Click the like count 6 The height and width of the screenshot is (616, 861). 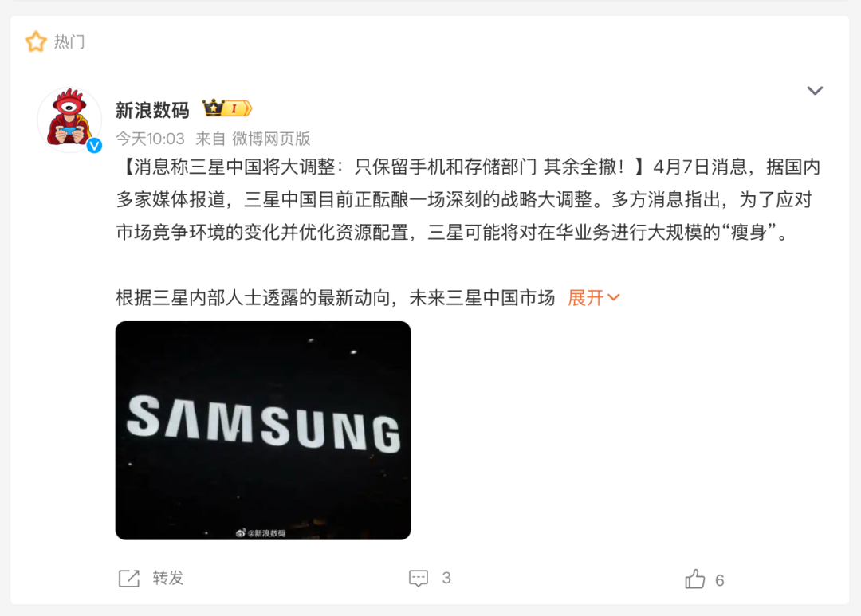[719, 580]
